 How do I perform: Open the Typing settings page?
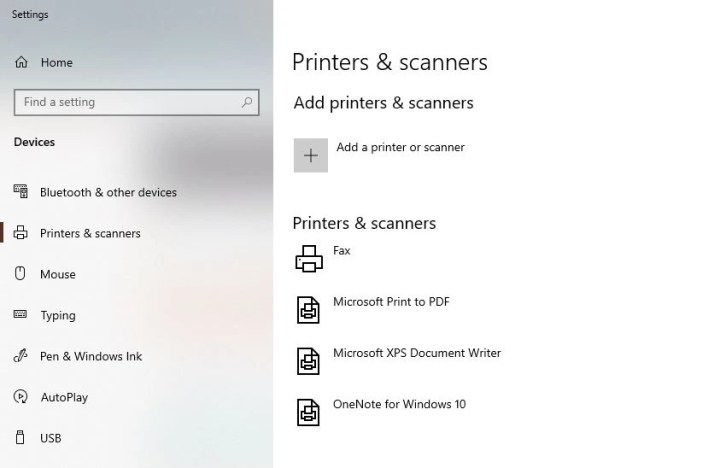[x=58, y=316]
